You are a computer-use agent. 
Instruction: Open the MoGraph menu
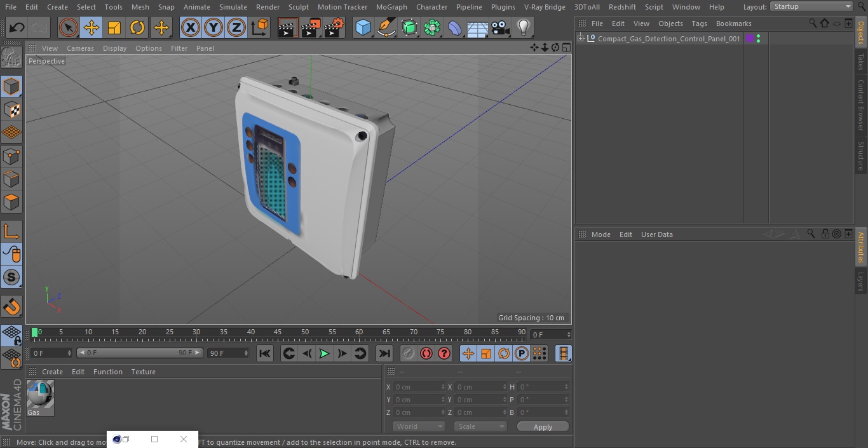tap(391, 7)
